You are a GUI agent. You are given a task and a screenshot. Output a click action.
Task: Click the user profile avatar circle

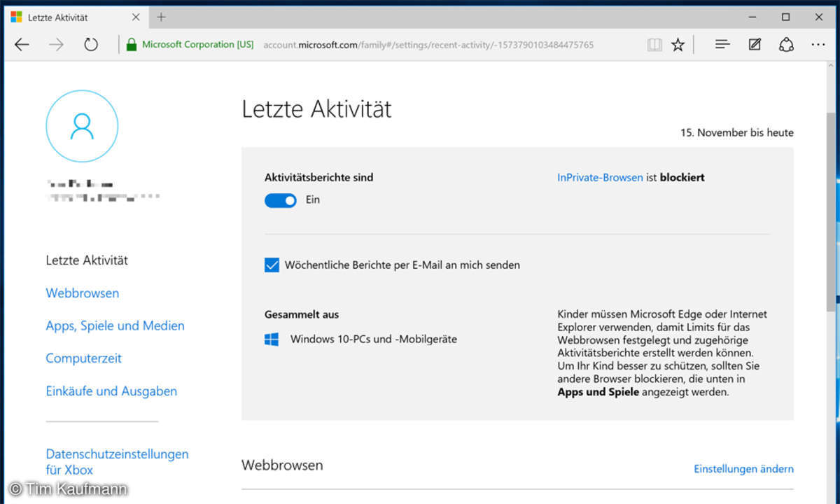[82, 126]
